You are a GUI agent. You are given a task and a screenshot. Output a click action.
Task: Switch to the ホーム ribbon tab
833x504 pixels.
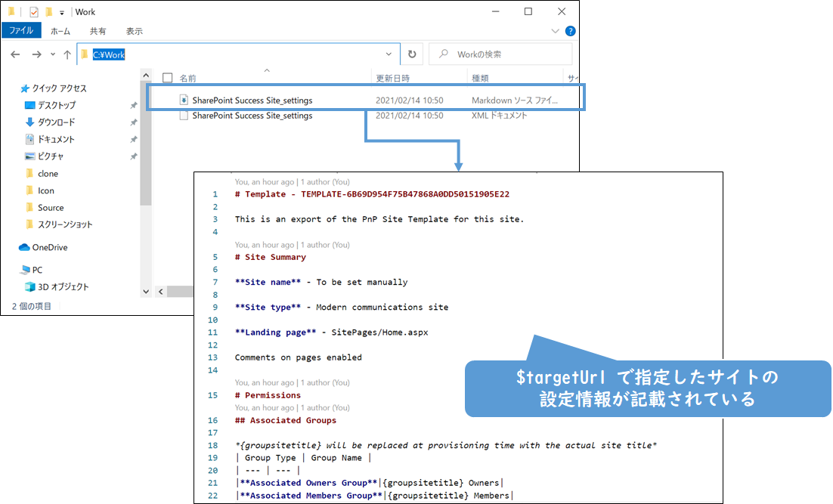coord(60,31)
